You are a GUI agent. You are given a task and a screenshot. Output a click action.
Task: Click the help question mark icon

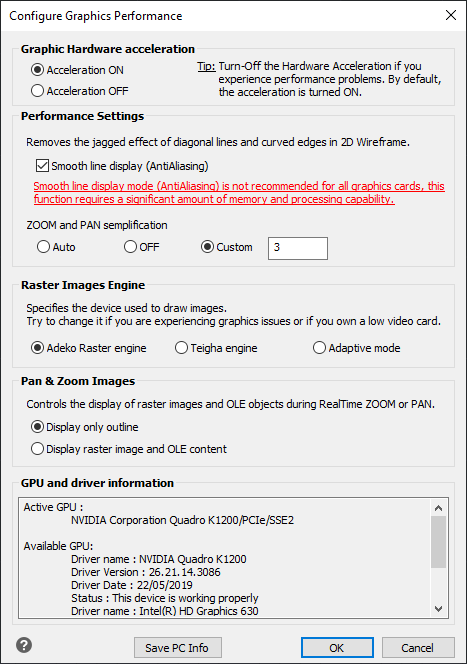pos(24,645)
